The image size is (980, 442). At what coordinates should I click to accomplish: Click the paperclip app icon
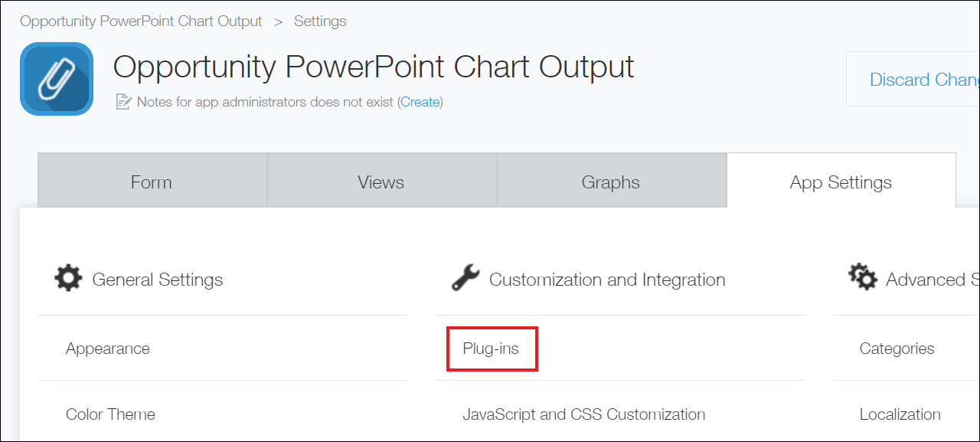click(x=57, y=79)
